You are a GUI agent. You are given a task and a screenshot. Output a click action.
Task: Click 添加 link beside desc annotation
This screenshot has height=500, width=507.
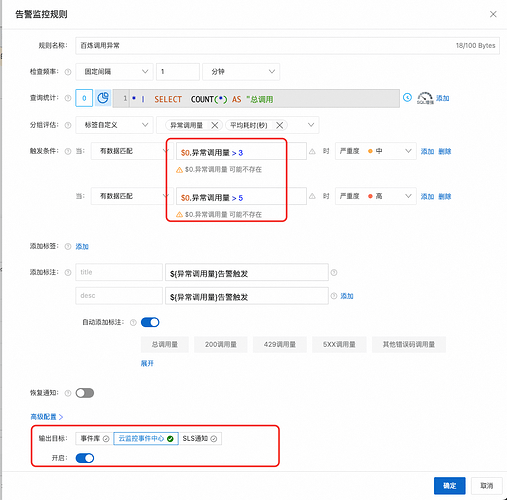347,296
